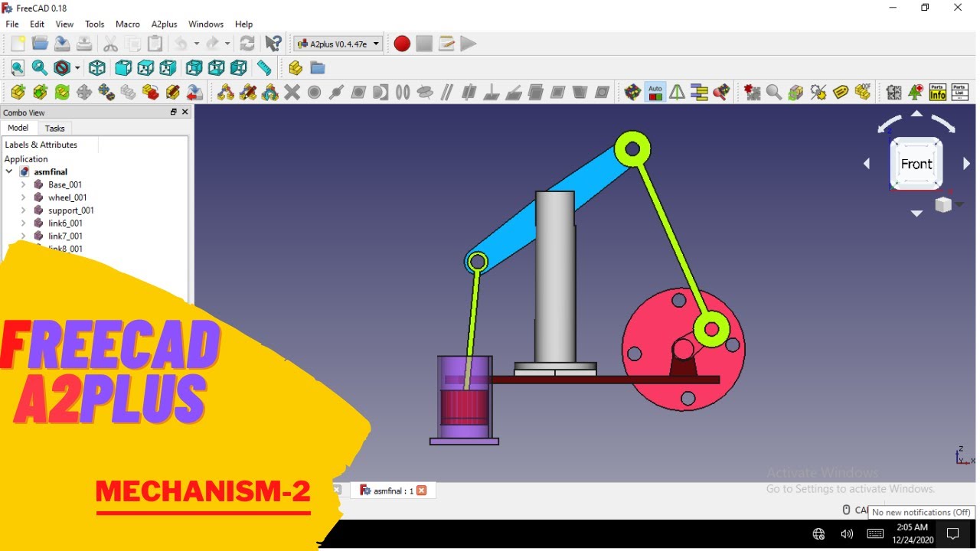
Task: Toggle the Auto solve button
Action: tap(655, 93)
